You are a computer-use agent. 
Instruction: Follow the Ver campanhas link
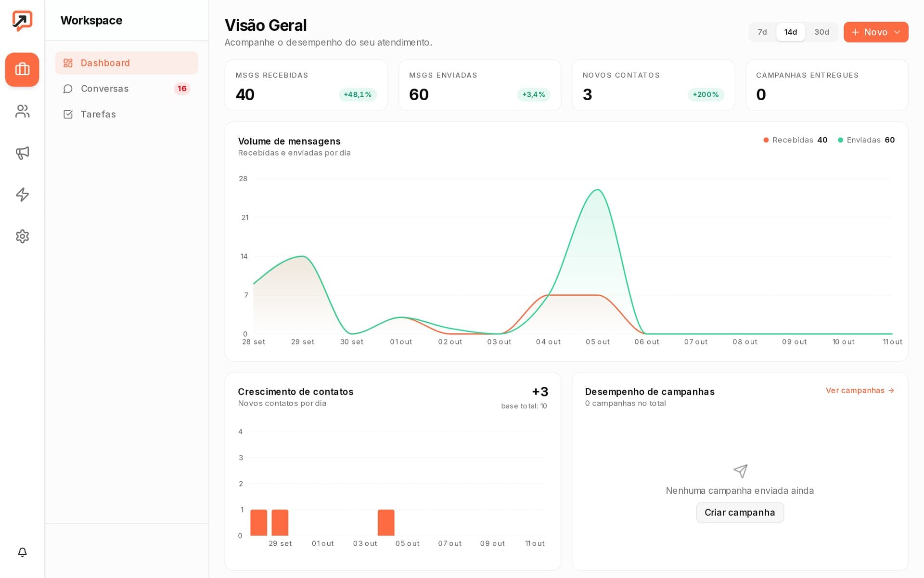[860, 391]
